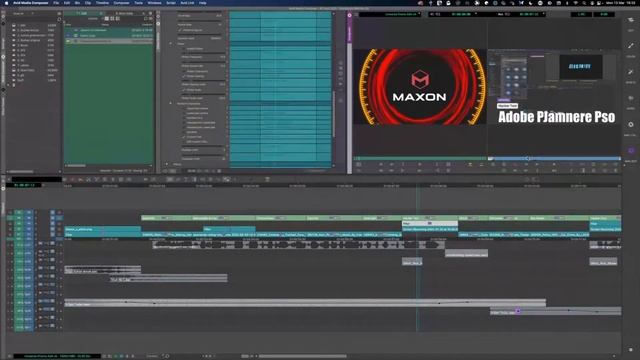
Task: Switch to the second, inactive bin tab
Action: 124,13
